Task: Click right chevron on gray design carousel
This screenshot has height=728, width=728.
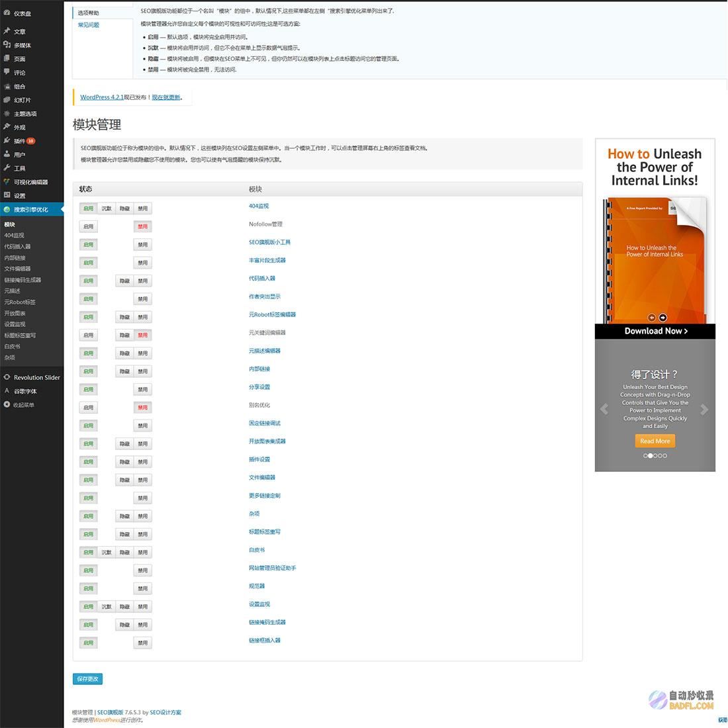Action: pos(704,409)
